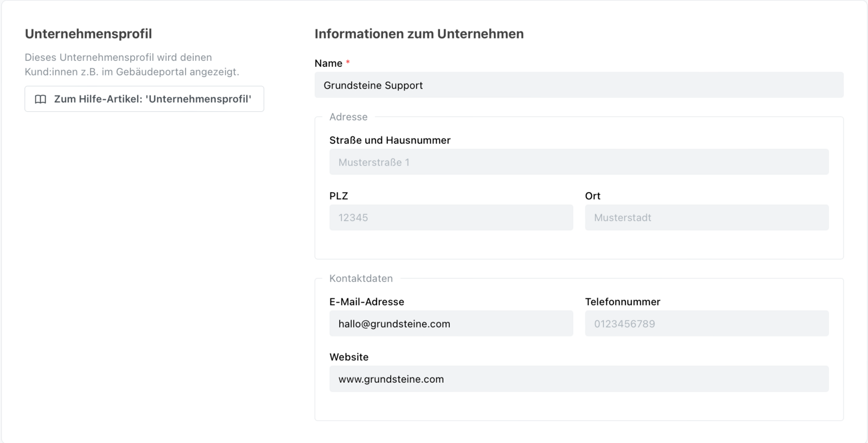Open the 'Unternehmensprofil' help article link text
The width and height of the screenshot is (868, 443).
click(152, 99)
